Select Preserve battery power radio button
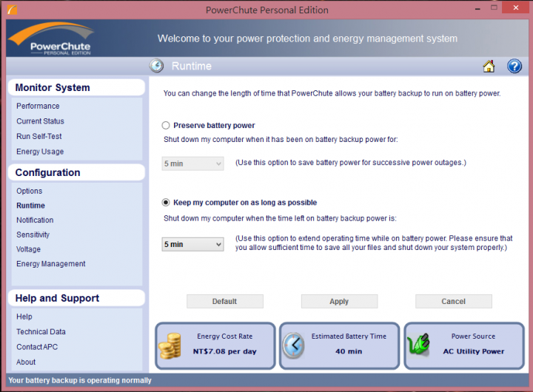The height and width of the screenshot is (392, 533). pos(166,125)
